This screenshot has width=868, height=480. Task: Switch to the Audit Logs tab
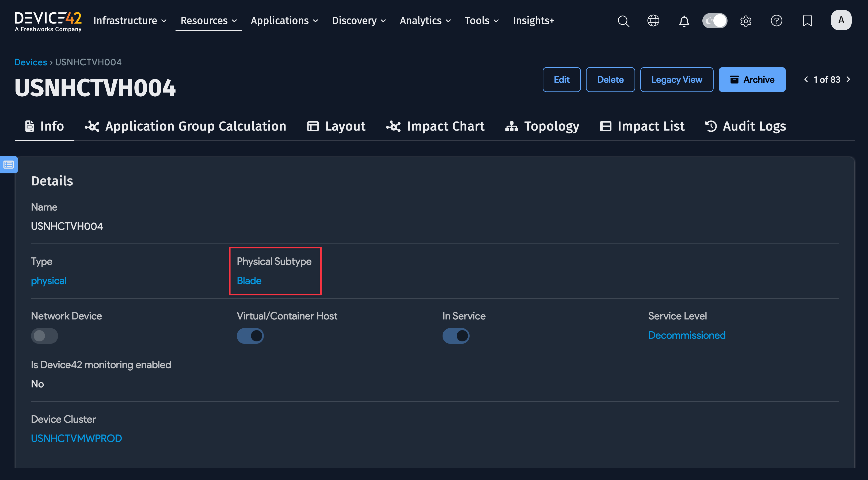coord(745,126)
